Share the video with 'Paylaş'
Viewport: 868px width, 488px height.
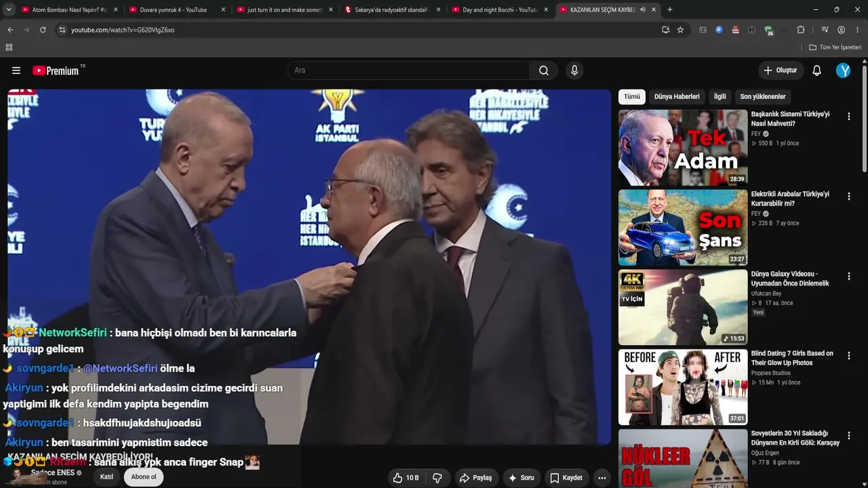click(475, 478)
